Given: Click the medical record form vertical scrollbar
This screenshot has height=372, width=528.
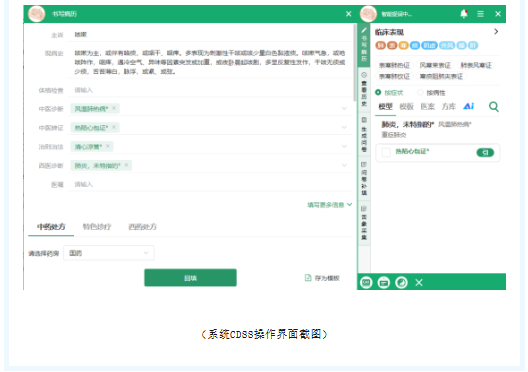Looking at the screenshot, I should 355,62.
